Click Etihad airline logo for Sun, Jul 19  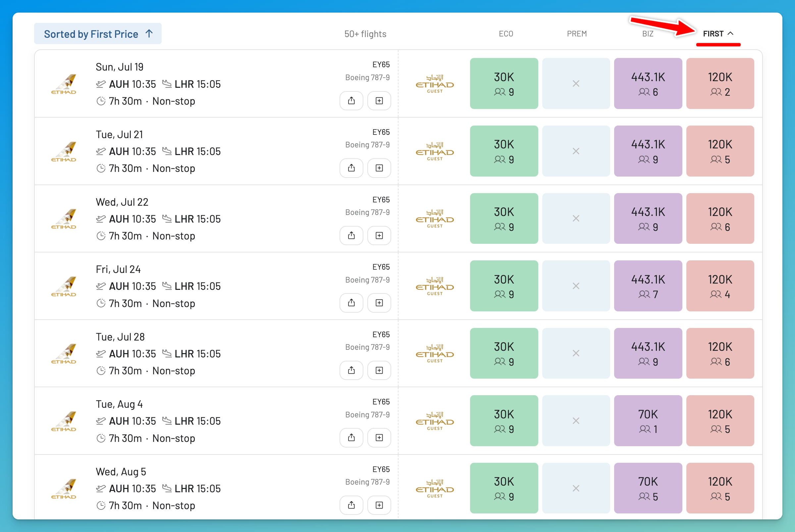coord(64,84)
